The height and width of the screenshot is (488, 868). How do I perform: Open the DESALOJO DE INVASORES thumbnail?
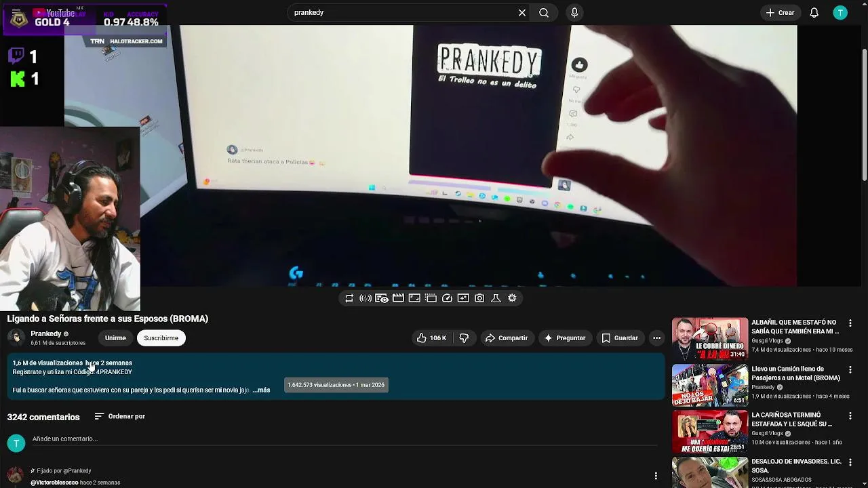point(709,472)
